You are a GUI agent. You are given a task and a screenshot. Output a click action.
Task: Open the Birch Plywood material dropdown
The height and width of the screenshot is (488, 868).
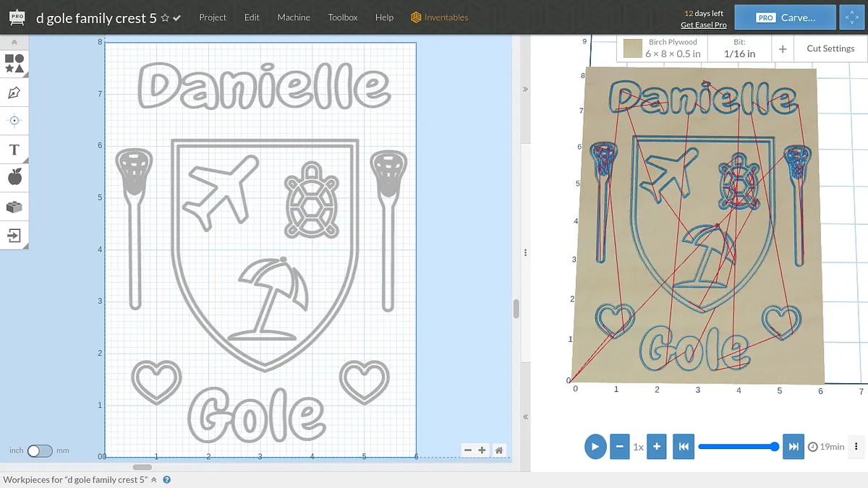pos(664,48)
